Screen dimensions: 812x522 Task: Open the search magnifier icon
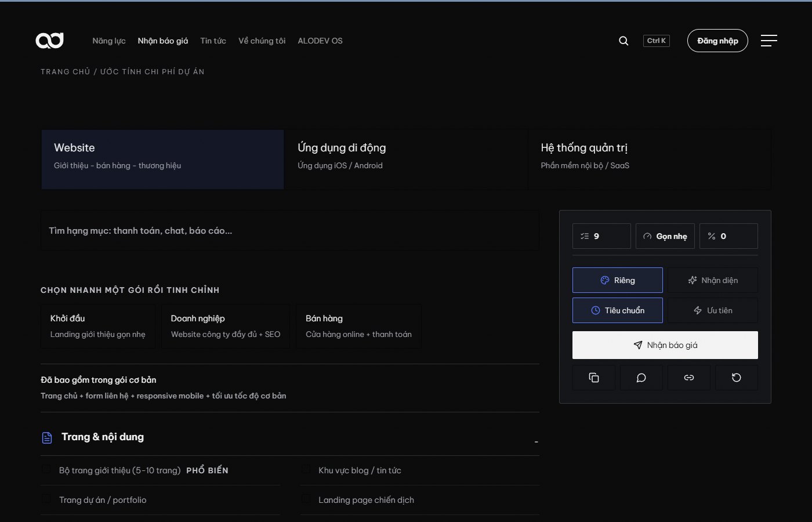pyautogui.click(x=623, y=41)
